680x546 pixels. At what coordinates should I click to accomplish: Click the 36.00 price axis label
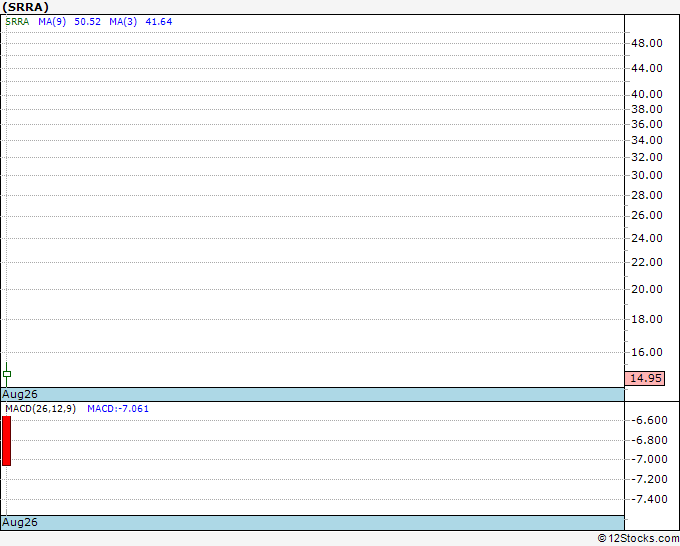click(647, 124)
